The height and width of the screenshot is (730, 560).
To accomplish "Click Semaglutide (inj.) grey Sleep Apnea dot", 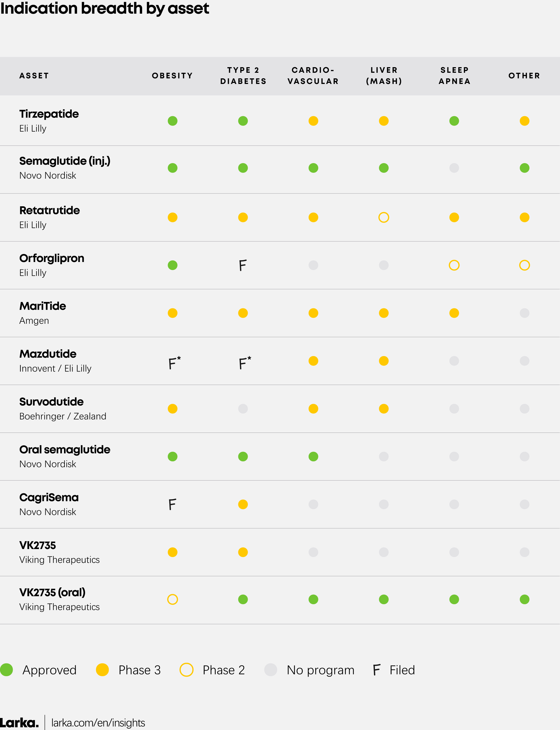I will pos(454,168).
